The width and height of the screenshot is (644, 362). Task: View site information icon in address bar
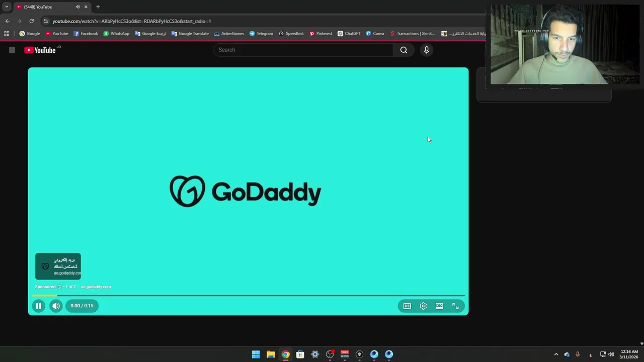point(46,21)
